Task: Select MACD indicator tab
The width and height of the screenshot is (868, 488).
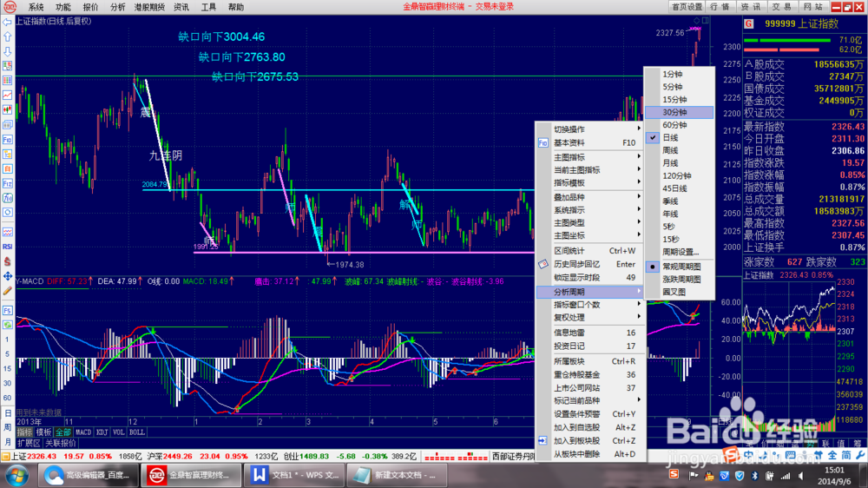Action: tap(83, 432)
